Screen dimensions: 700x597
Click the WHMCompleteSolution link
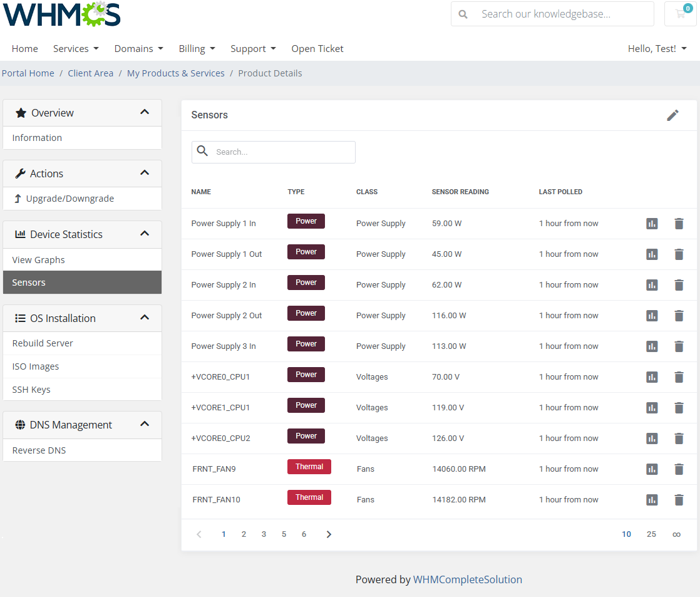coord(467,579)
